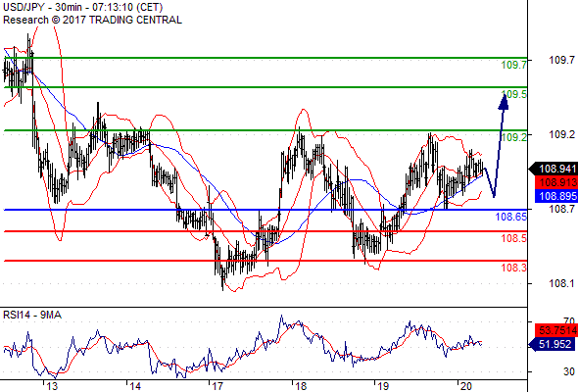The image size is (578, 392).
Task: Click date marker 13 on time axis
Action: pos(52,386)
